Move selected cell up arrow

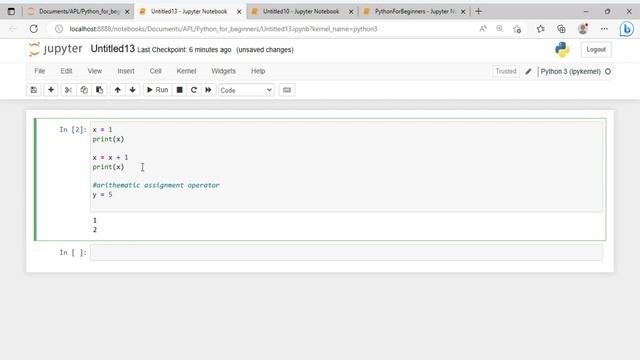pyautogui.click(x=118, y=90)
